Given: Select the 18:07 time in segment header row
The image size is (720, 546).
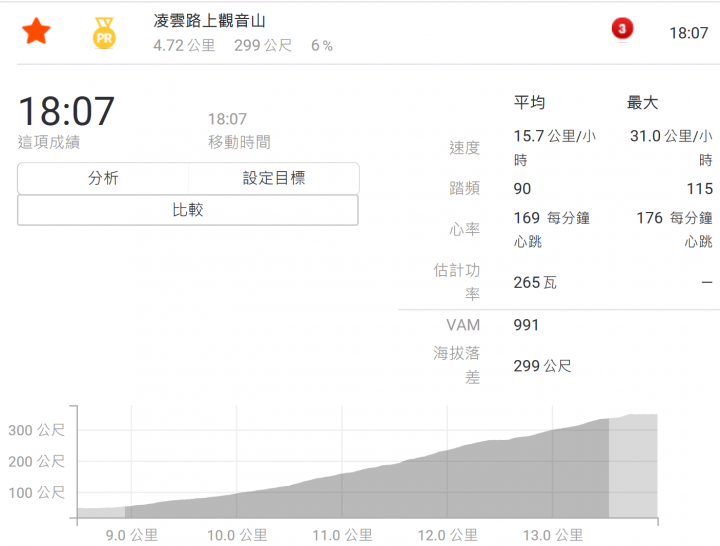Looking at the screenshot, I should (x=688, y=33).
